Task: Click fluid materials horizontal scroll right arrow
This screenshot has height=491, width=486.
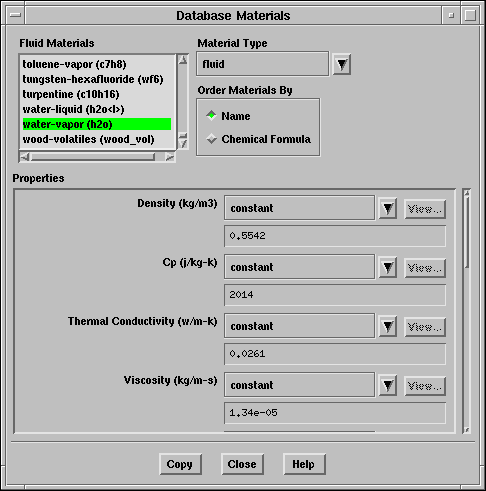Action: coord(170,157)
